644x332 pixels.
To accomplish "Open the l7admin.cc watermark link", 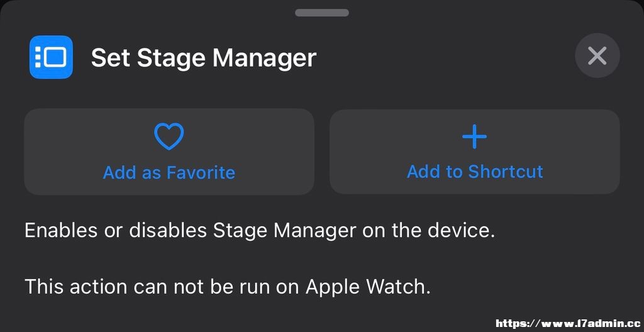I will (x=569, y=324).
